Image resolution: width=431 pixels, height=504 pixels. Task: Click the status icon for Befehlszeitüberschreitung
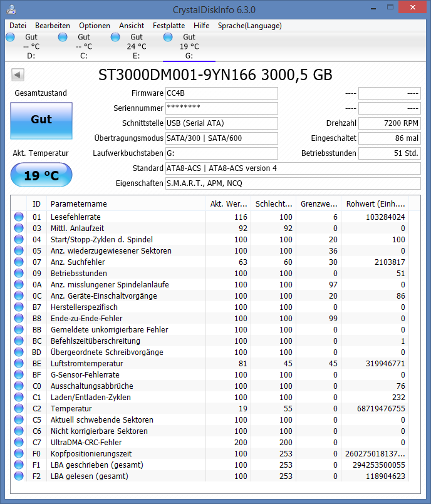(19, 341)
